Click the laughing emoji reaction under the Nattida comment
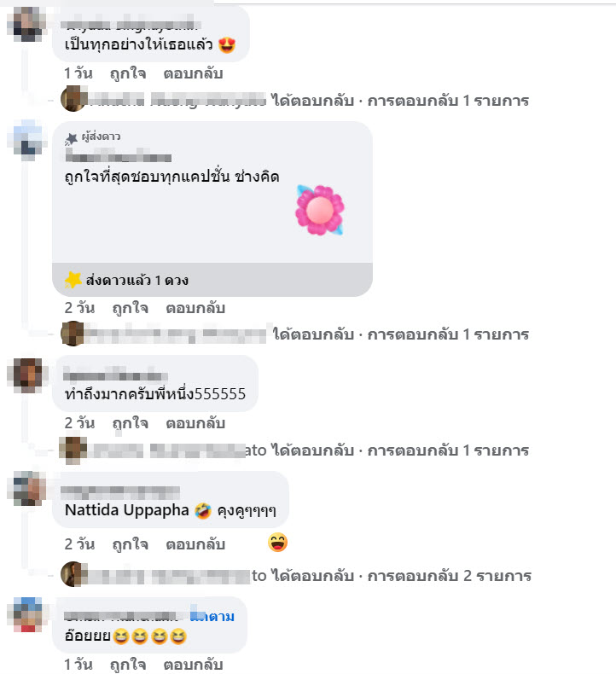Screen dimensions: 616x674 tap(277, 543)
